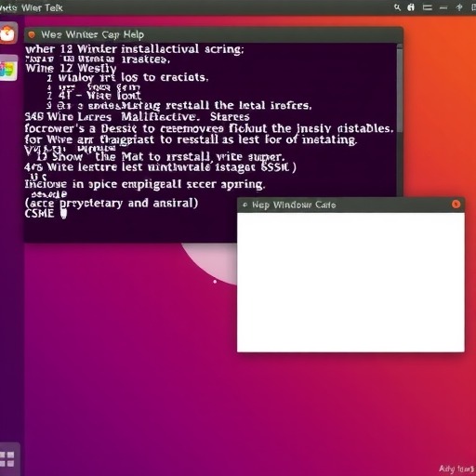
Task: Launch the orange app icon in the dock
Action: click(8, 33)
